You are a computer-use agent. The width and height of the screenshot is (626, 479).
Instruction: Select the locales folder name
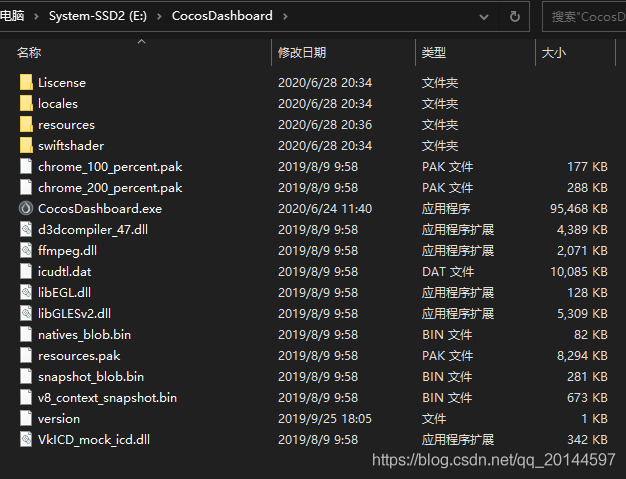pos(58,104)
